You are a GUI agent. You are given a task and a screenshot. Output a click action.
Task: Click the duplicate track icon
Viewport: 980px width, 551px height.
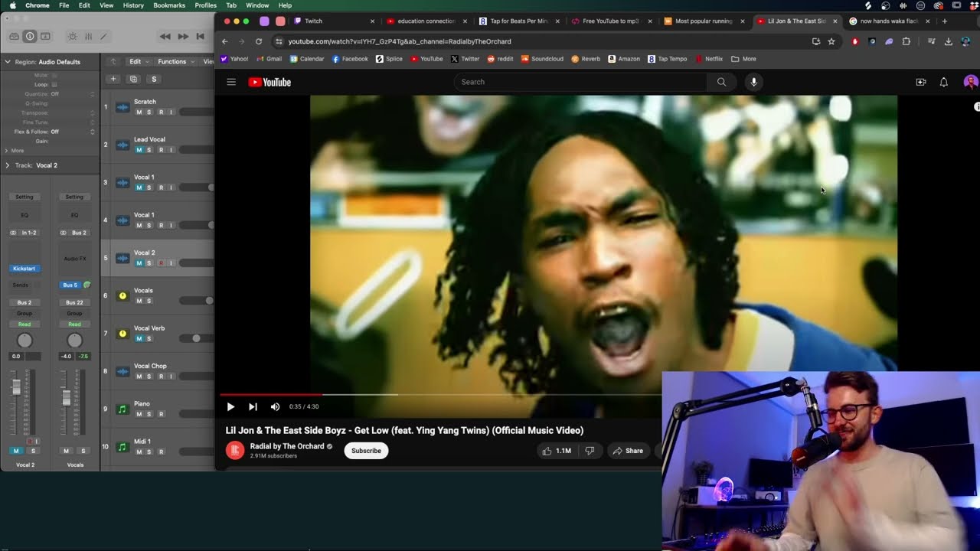point(133,79)
